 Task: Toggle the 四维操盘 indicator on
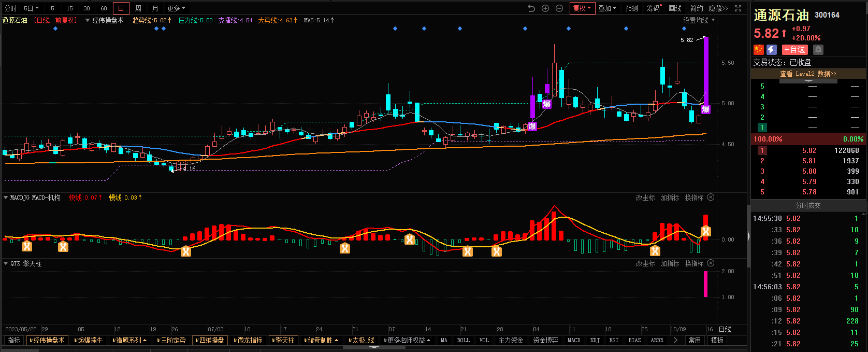pos(210,340)
